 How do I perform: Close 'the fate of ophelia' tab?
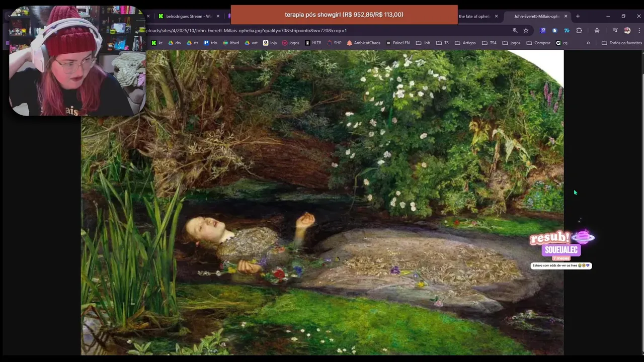tap(496, 16)
